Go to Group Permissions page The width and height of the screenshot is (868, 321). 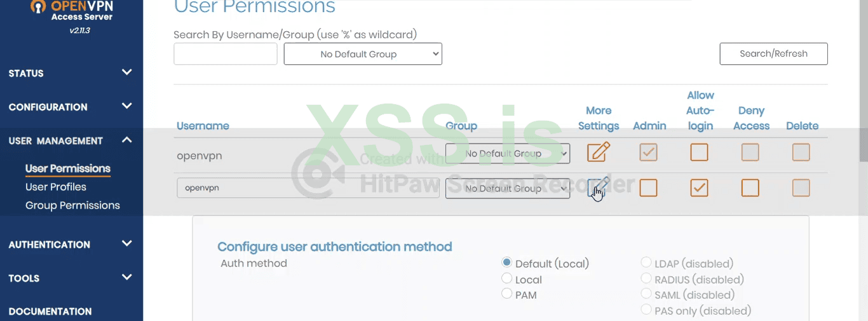[72, 205]
